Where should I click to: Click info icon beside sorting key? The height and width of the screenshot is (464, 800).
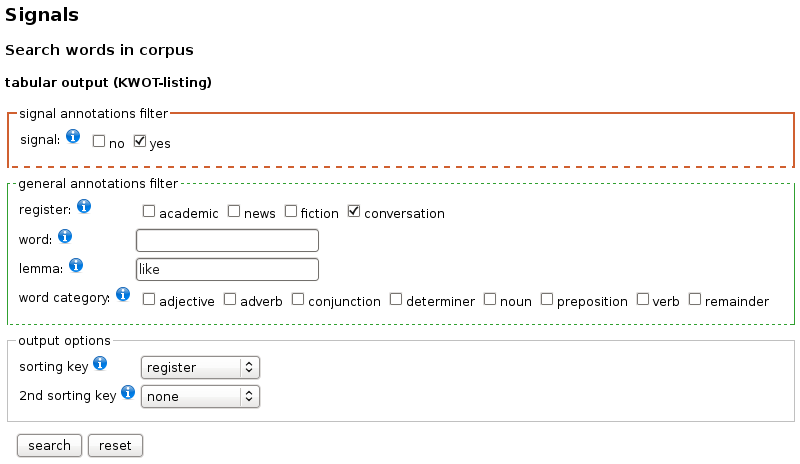pyautogui.click(x=100, y=363)
